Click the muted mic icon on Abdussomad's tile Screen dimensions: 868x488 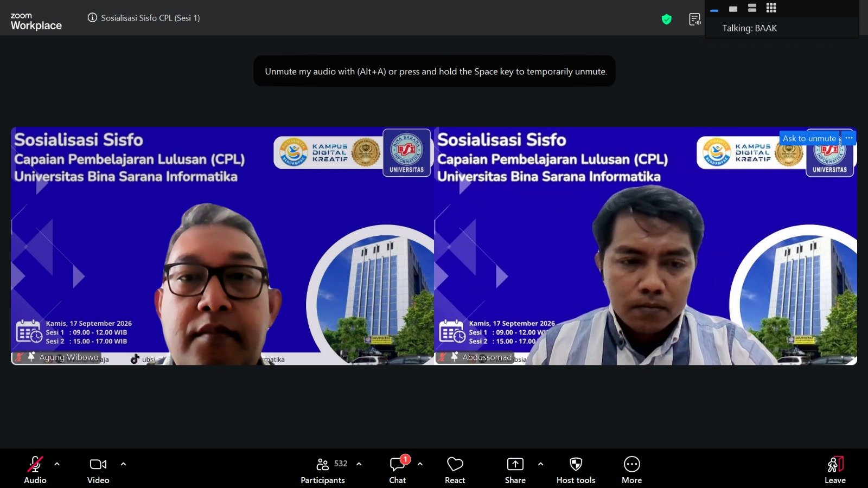[x=442, y=357]
